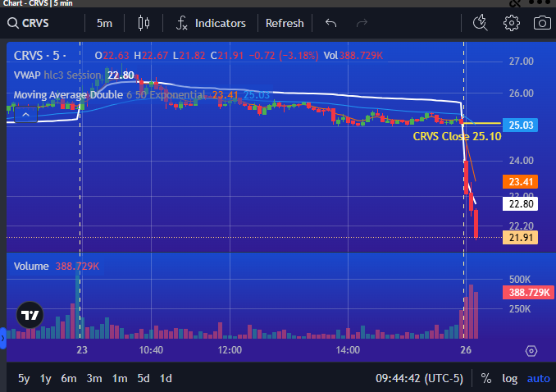Toggle log scale mode
This screenshot has width=556, height=392.
[509, 379]
